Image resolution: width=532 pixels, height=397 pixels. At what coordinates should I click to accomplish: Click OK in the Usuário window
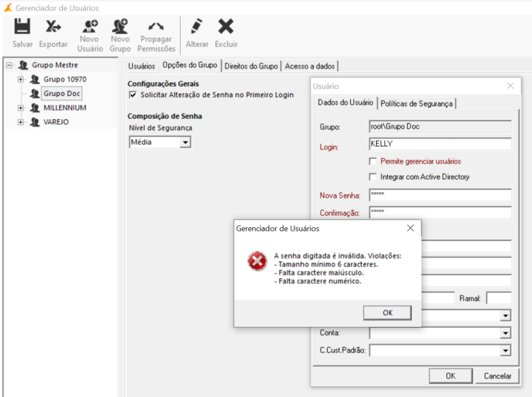coord(450,376)
